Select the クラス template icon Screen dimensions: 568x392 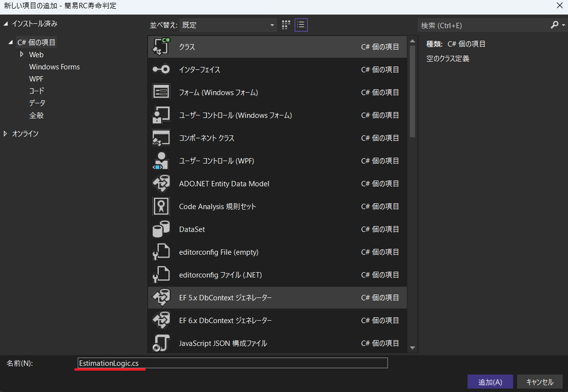(161, 47)
